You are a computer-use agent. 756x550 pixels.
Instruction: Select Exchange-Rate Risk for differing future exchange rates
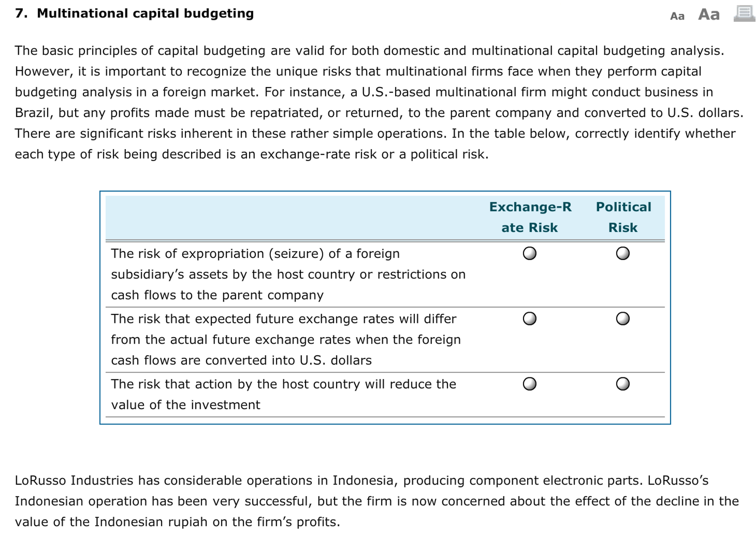[530, 319]
